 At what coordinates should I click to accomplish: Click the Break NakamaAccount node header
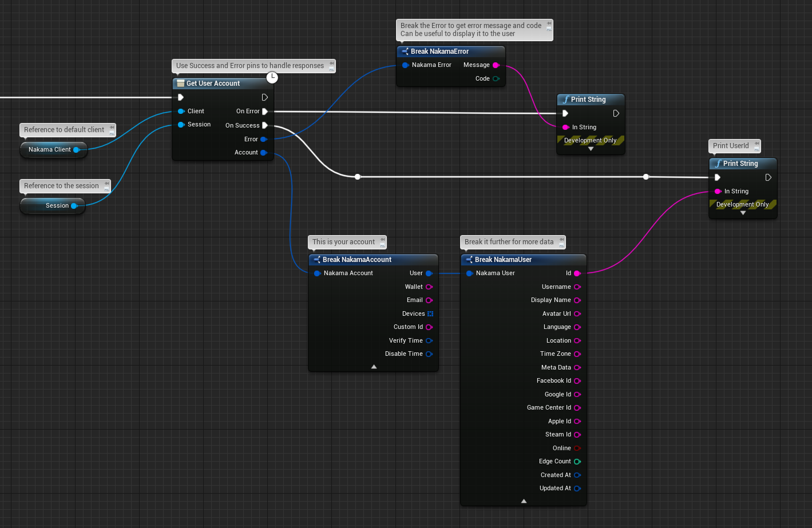(x=373, y=260)
